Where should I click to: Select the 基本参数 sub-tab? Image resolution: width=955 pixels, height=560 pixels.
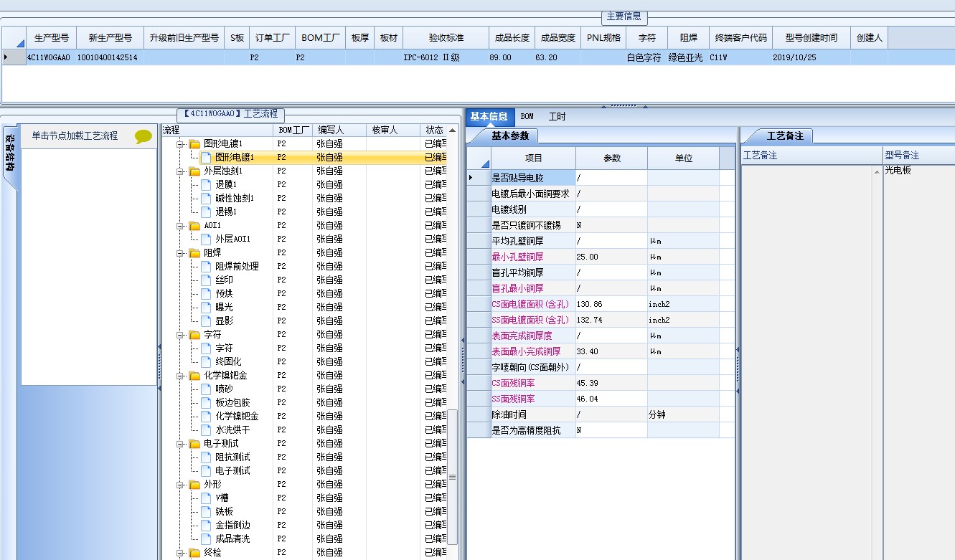point(510,136)
